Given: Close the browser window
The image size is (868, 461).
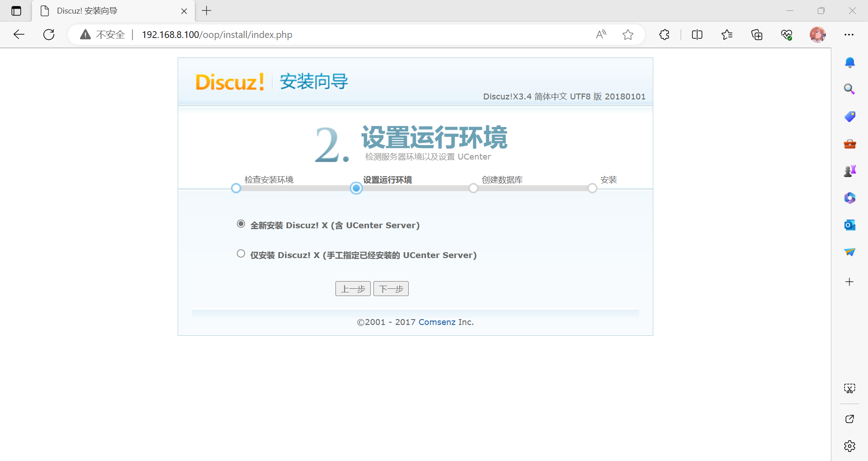Looking at the screenshot, I should click(852, 11).
